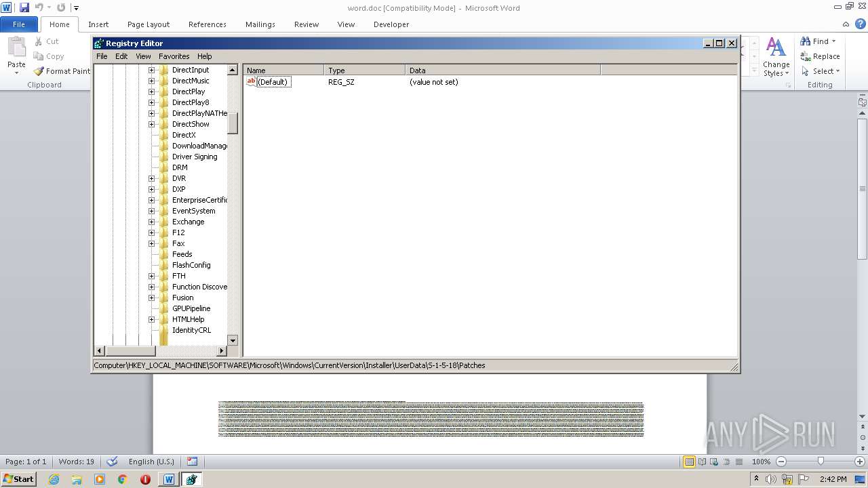
Task: Sort values by Name column header
Action: pyautogui.click(x=283, y=70)
